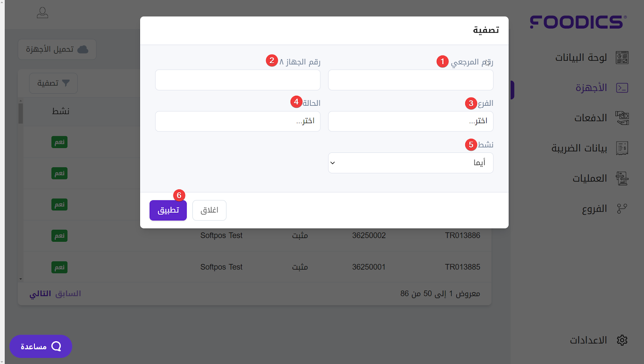644x364 pixels.
Task: Click the settings gear icon
Action: pos(622,340)
